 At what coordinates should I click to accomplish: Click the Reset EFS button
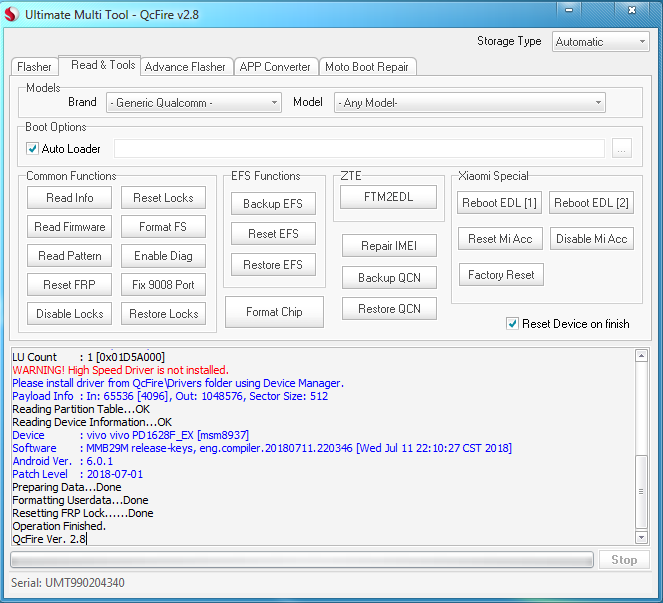(x=273, y=234)
